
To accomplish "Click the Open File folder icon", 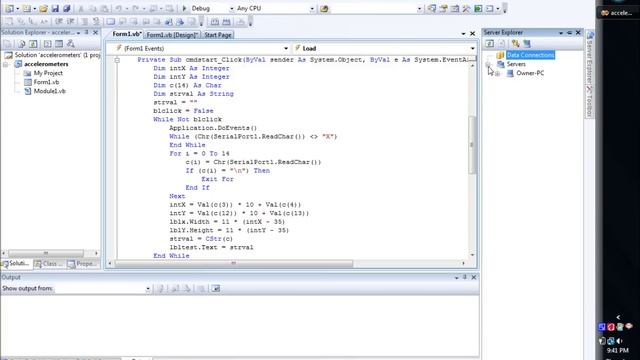I will pyautogui.click(x=43, y=8).
